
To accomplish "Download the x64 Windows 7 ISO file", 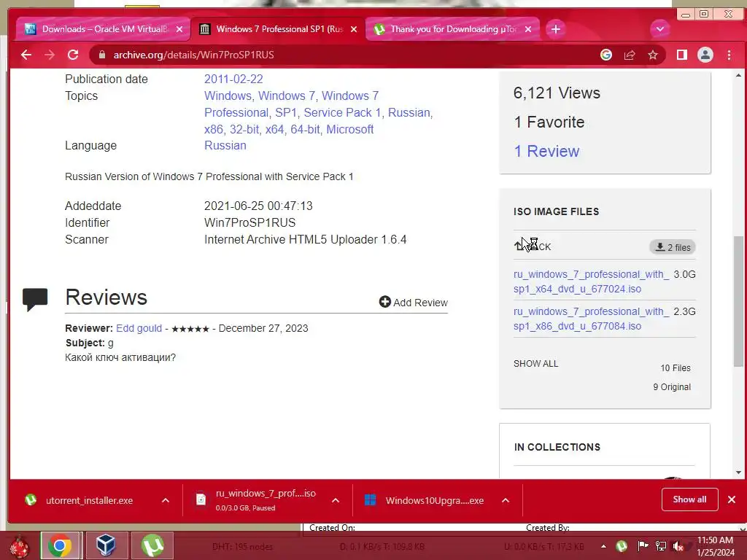I will tap(591, 281).
